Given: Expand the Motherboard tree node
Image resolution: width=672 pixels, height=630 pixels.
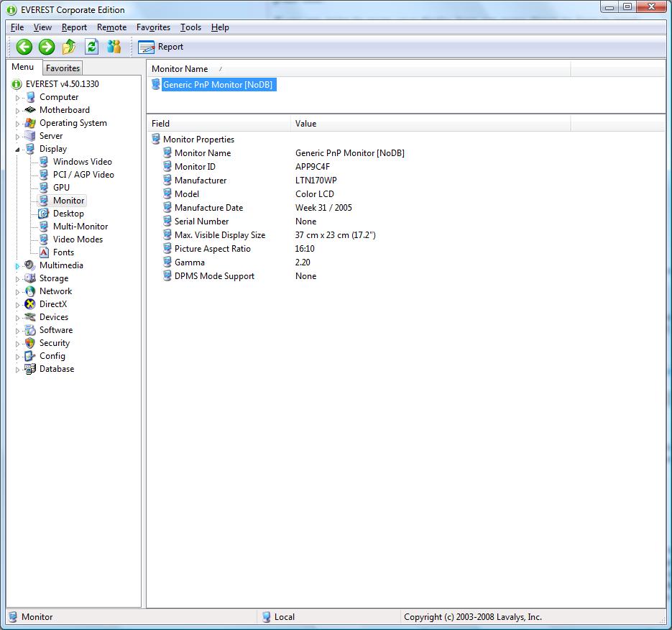Looking at the screenshot, I should 17,111.
